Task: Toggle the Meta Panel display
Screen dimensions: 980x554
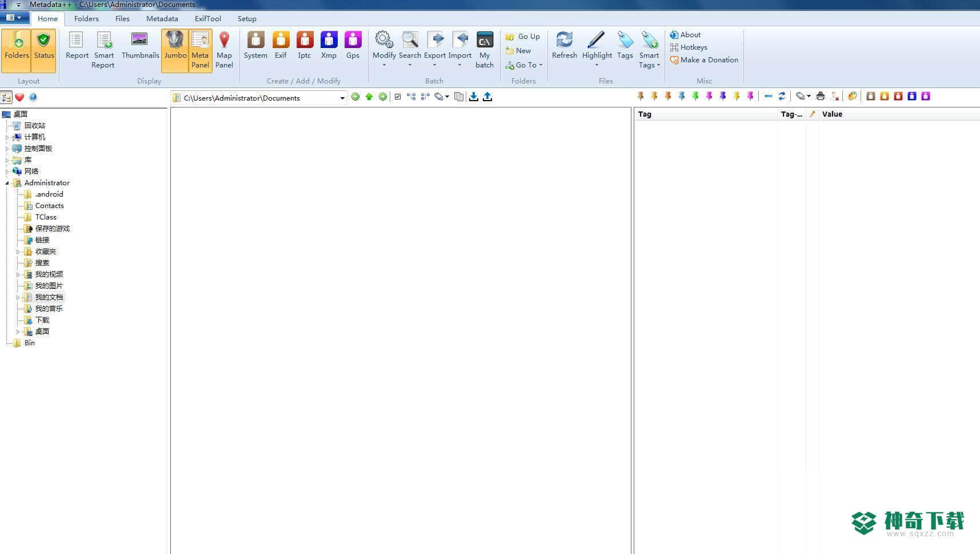Action: click(x=200, y=50)
